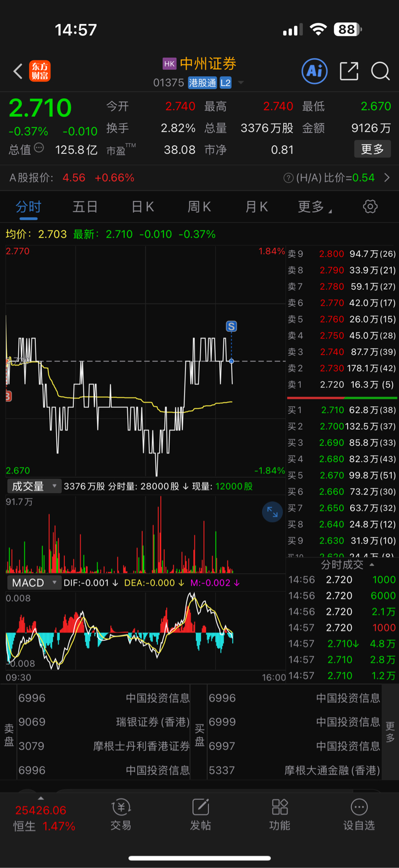399x868 pixels.
Task: Open A股报价 4.56 link
Action: [72, 178]
